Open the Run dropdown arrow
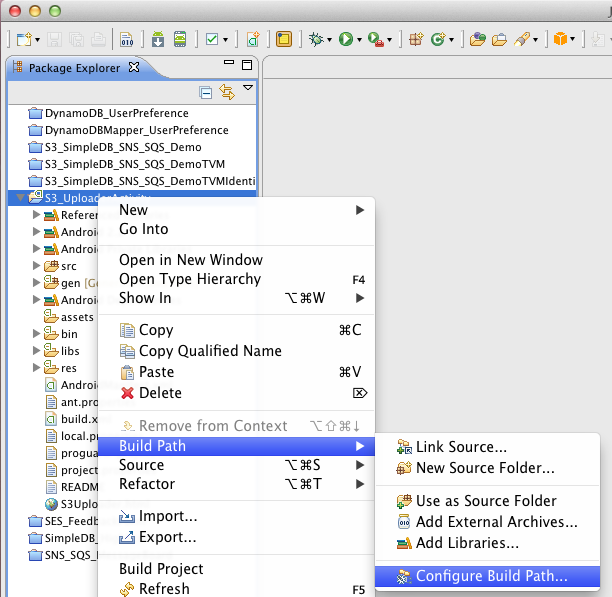The height and width of the screenshot is (597, 612). (359, 40)
